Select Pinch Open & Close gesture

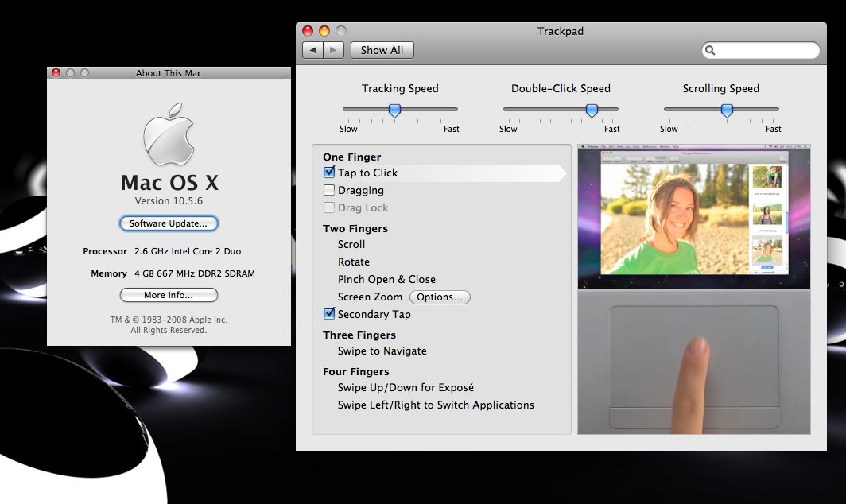[386, 280]
